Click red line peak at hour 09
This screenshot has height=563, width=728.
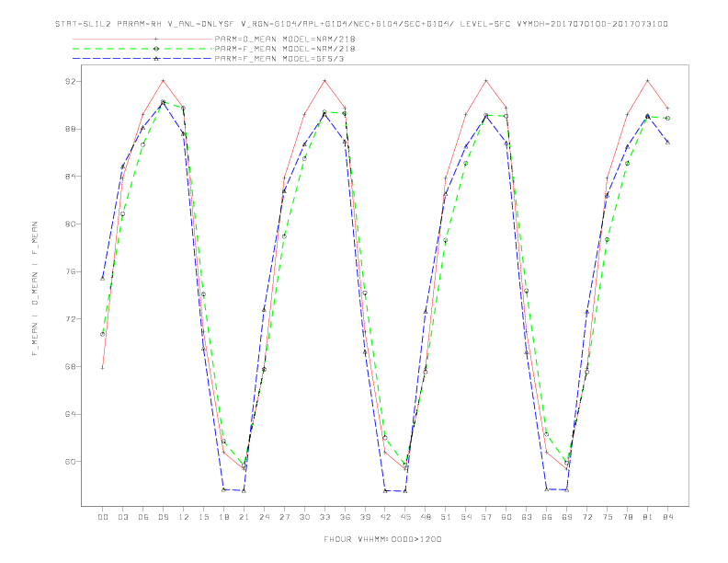tap(163, 81)
